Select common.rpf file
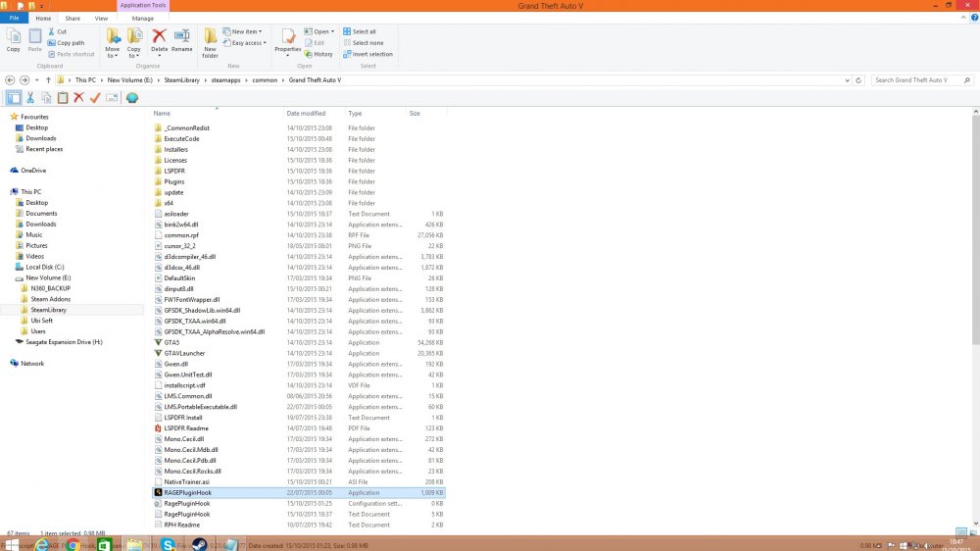Viewport: 980px width, 551px height. click(x=181, y=235)
